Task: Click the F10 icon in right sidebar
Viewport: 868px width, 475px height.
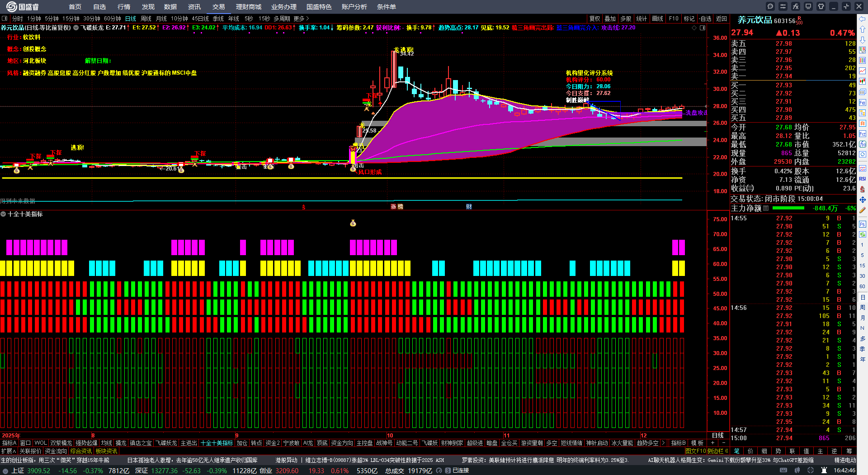Action: [863, 103]
